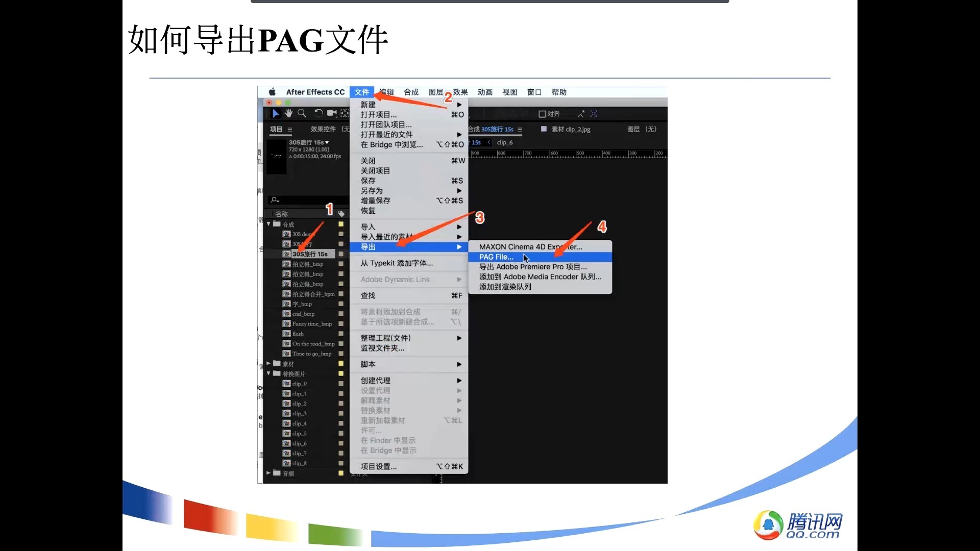This screenshot has height=551, width=980.
Task: Click the 合成 folder yellow label swatch
Action: coord(341,224)
